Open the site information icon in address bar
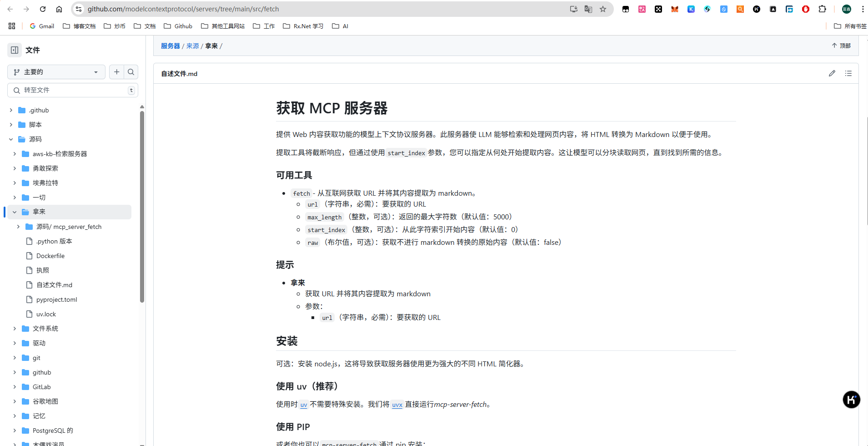868x446 pixels. pyautogui.click(x=79, y=9)
